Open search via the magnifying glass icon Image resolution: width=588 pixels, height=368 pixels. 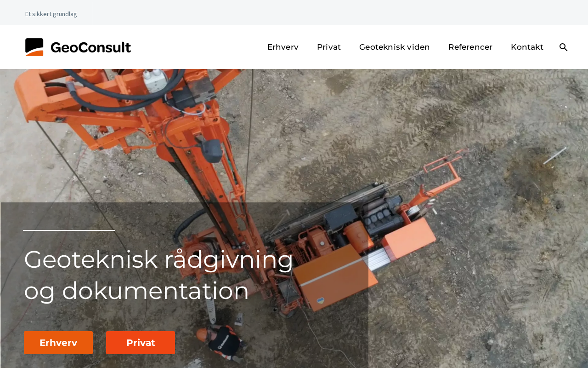coord(563,47)
